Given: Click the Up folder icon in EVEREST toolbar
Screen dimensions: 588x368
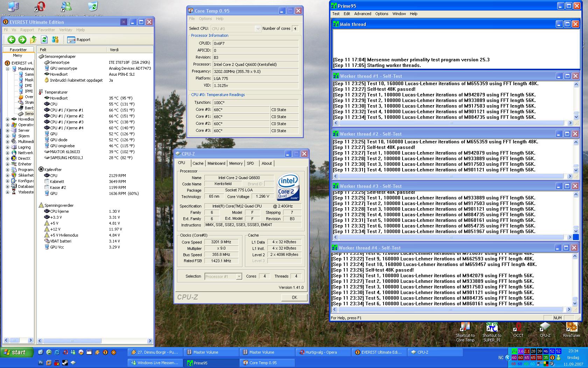Looking at the screenshot, I should coord(33,40).
